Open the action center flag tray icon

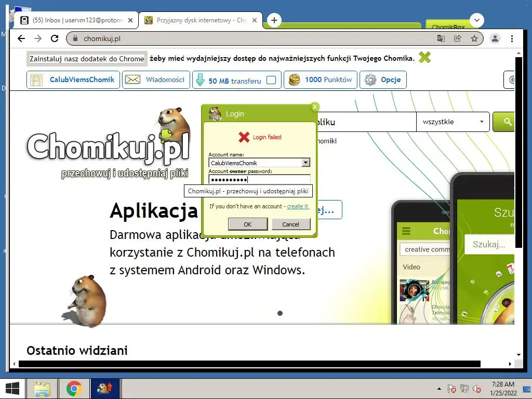coord(451,389)
